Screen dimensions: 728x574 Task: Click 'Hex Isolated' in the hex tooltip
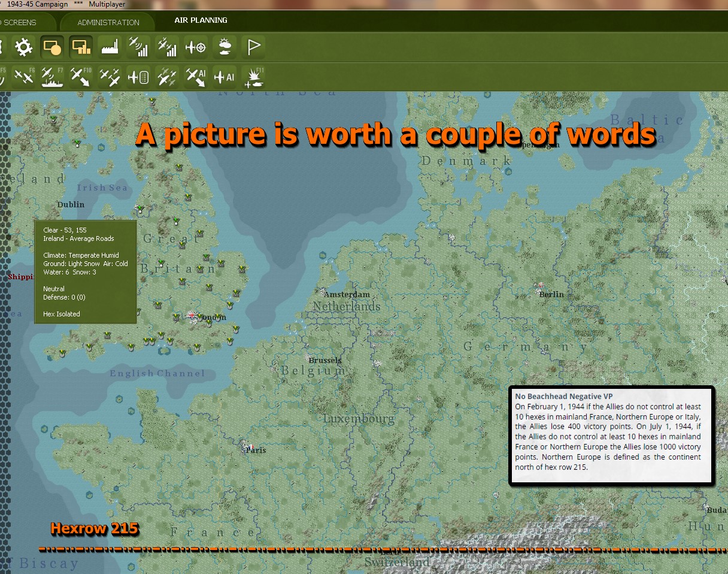pyautogui.click(x=62, y=314)
